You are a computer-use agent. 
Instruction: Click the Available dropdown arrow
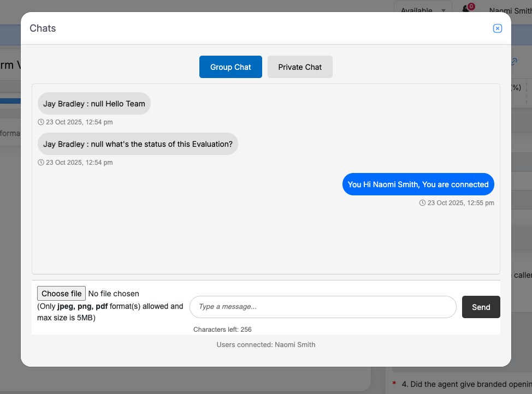coord(444,10)
